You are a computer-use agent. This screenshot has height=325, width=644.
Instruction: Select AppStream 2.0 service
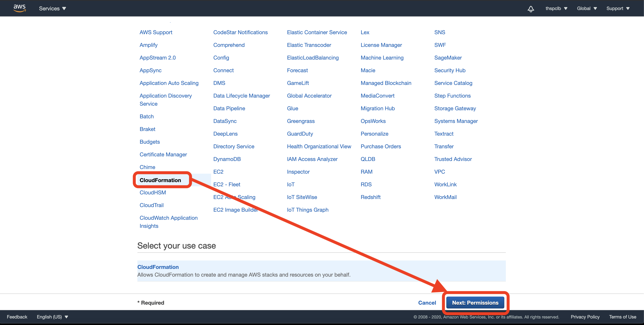coord(158,58)
